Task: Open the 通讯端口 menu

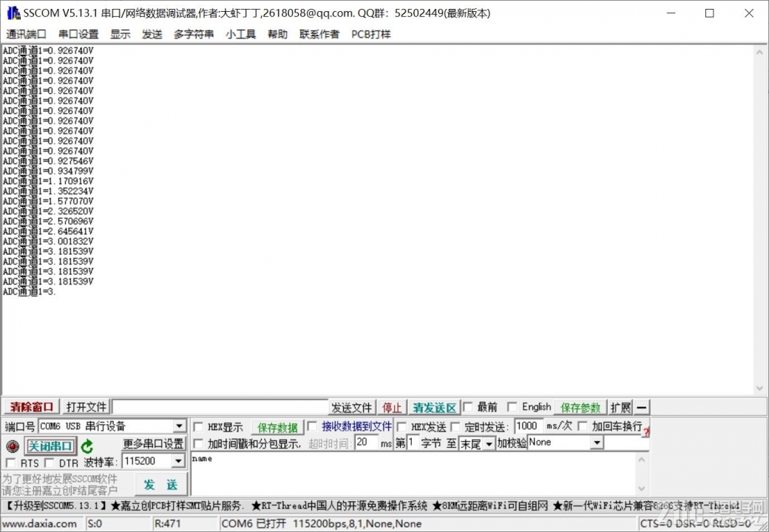Action: pos(26,34)
